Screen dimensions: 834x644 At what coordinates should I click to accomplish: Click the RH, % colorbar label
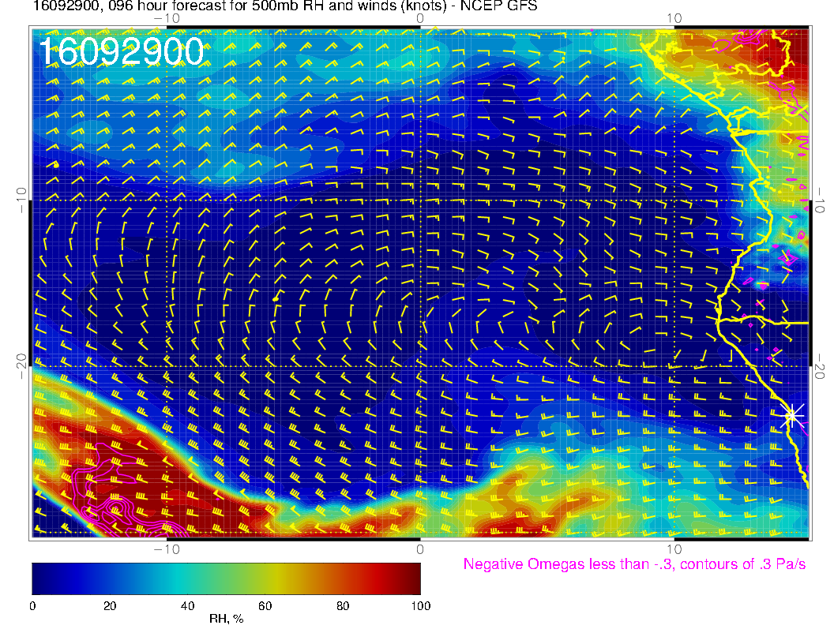[226, 620]
